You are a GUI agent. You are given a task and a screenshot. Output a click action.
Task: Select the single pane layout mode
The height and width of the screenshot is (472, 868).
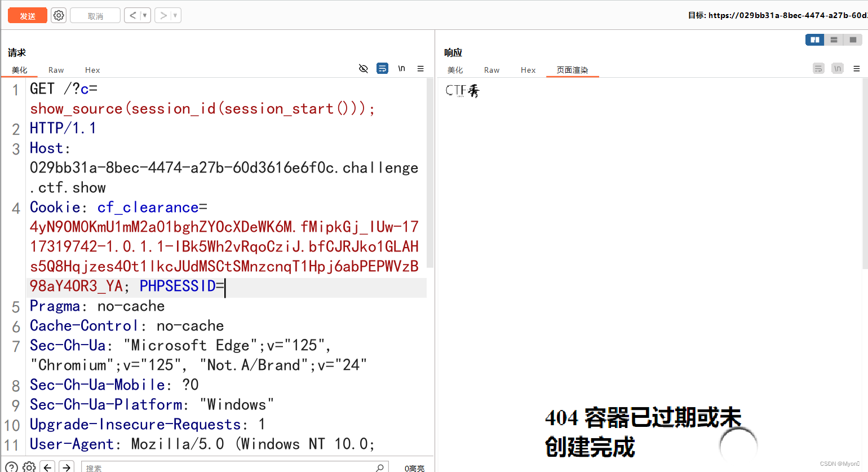pos(852,39)
